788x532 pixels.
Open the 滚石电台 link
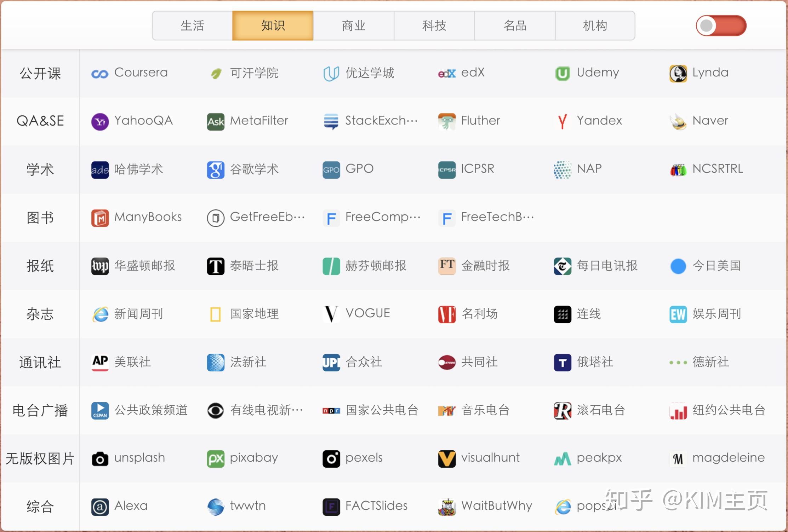pos(590,410)
